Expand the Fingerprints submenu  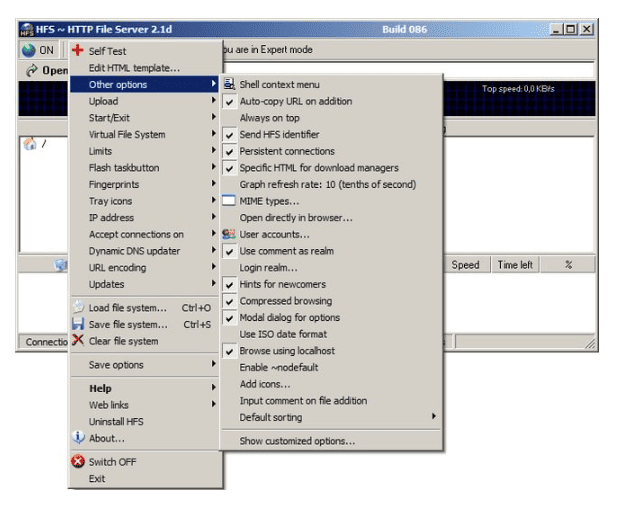[x=144, y=184]
